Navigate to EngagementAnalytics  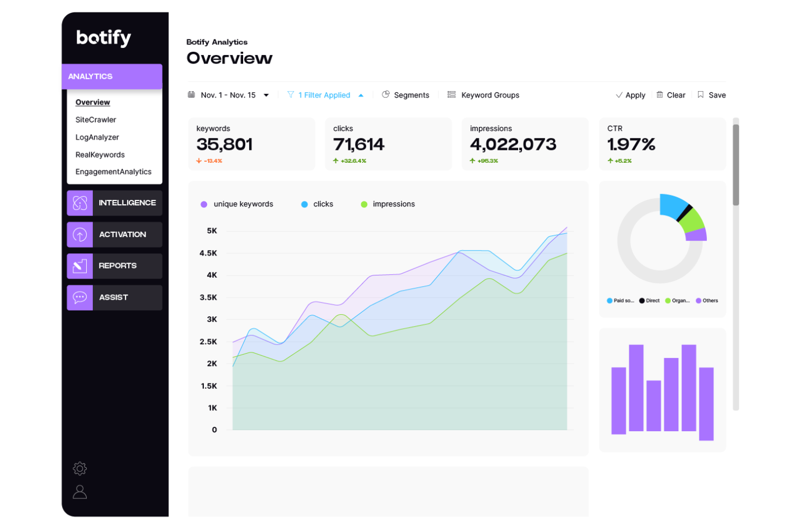(x=113, y=172)
